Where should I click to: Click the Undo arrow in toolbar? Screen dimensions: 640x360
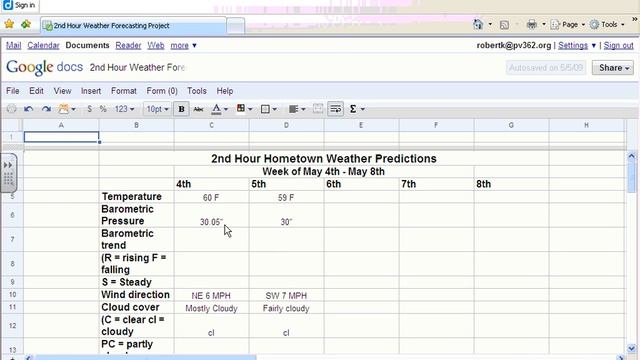click(x=29, y=109)
